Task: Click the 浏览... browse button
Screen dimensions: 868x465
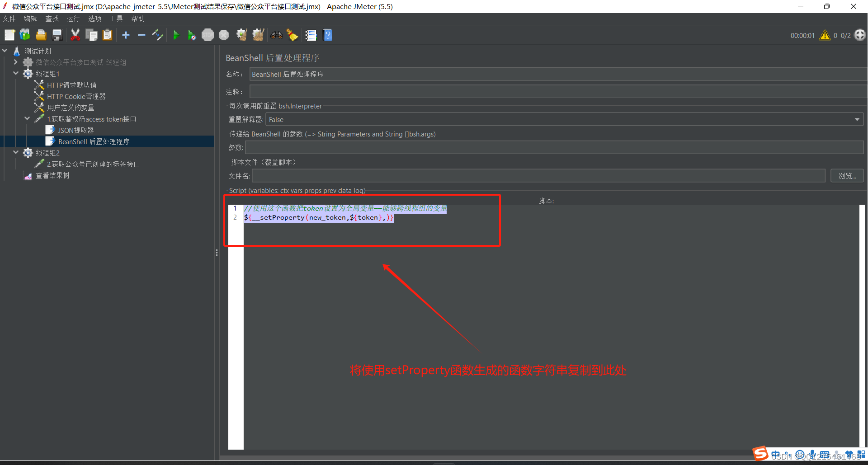Action: (847, 176)
